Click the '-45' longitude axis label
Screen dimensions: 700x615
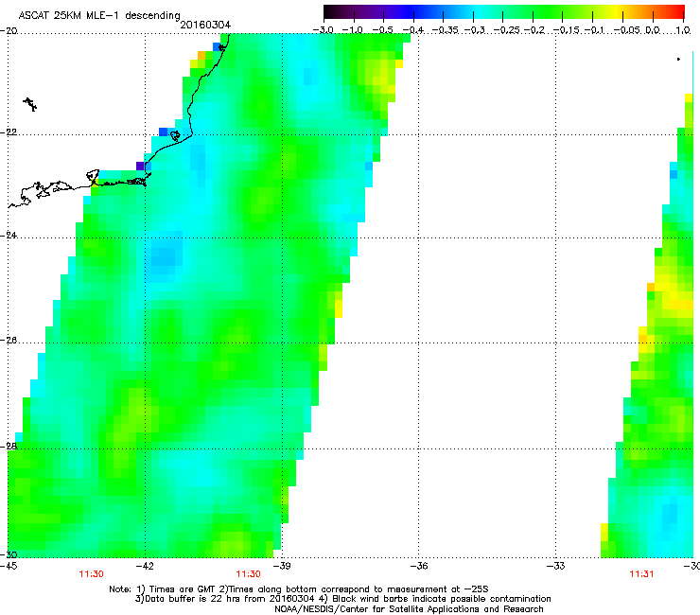point(9,566)
